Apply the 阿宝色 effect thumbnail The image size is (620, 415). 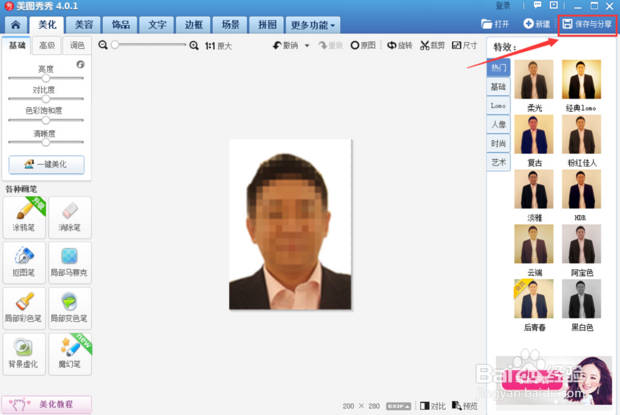coord(581,244)
